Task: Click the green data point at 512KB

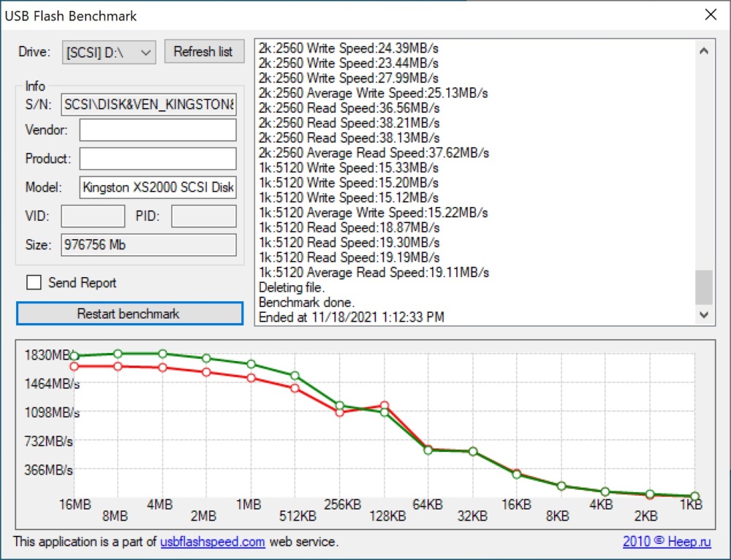Action: click(x=295, y=376)
